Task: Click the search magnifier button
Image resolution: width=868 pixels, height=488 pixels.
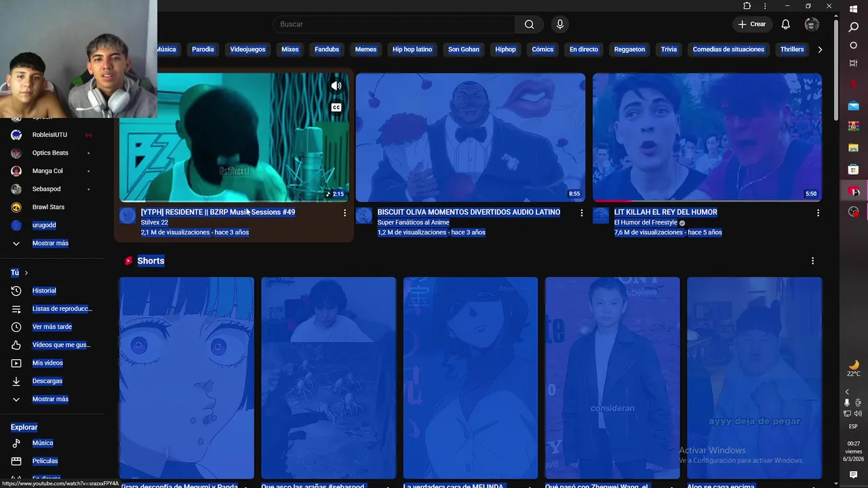Action: [529, 24]
